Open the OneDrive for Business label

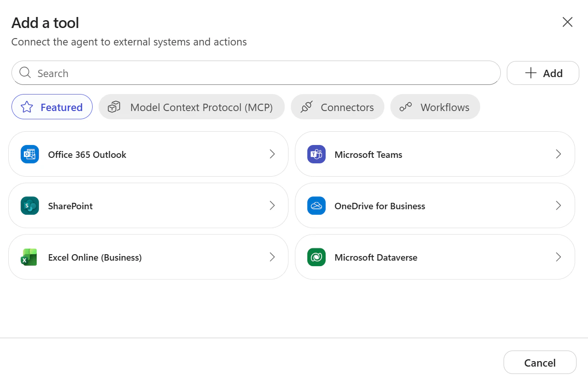coord(380,206)
